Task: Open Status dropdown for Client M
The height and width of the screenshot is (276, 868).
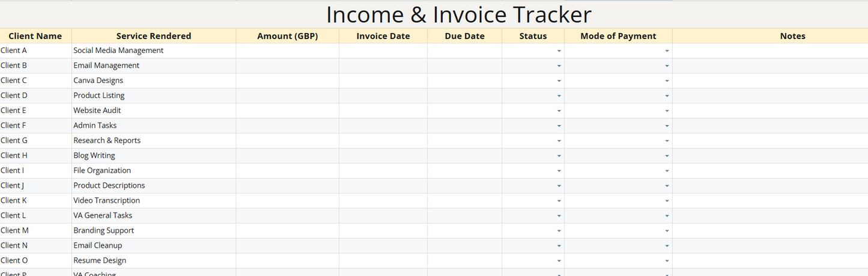Action: (559, 232)
